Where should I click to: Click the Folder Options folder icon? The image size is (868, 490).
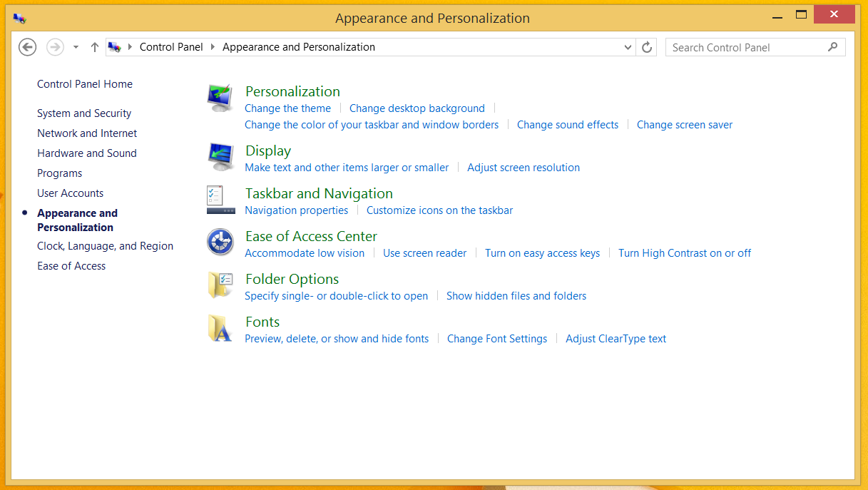(220, 284)
